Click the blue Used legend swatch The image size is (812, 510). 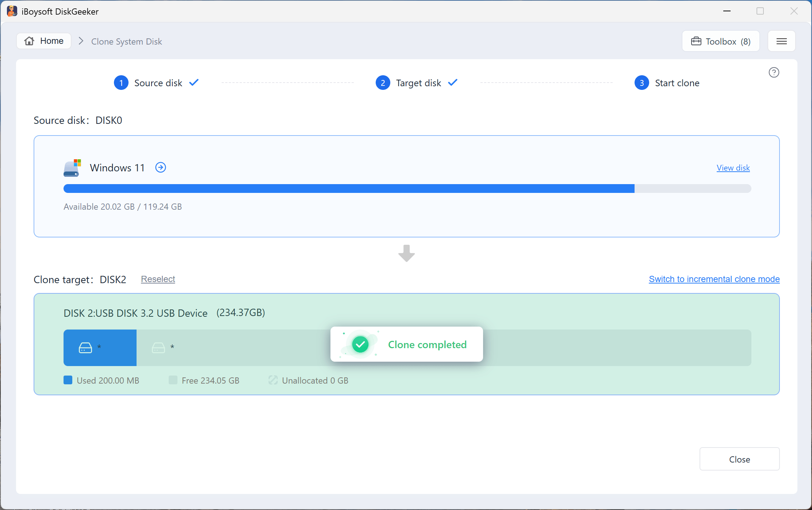coord(68,380)
